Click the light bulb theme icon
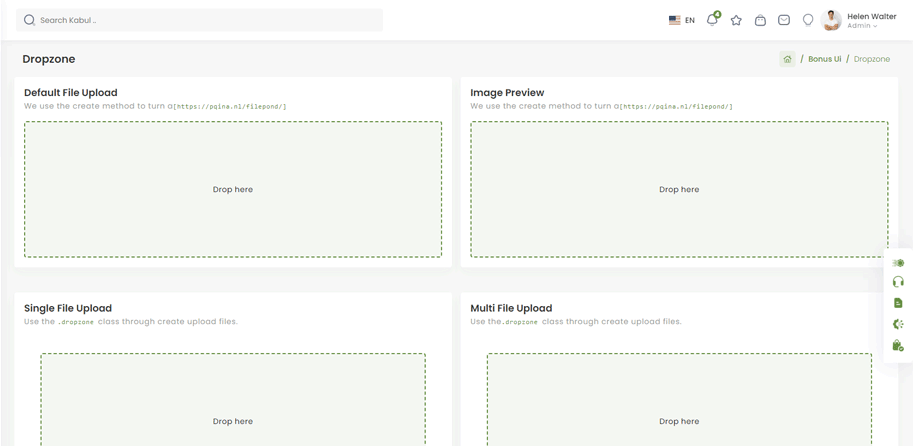Screen dimensions: 913x446 click(808, 20)
